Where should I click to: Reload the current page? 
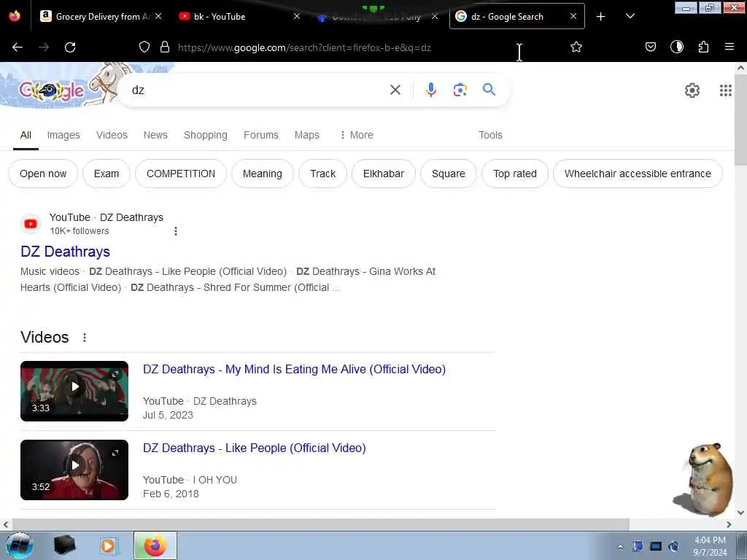coord(70,47)
